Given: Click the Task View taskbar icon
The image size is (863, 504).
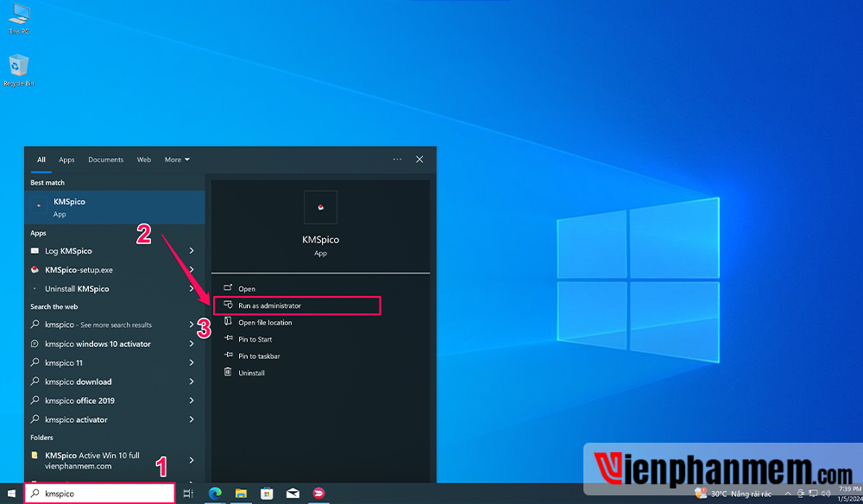Looking at the screenshot, I should 188,494.
